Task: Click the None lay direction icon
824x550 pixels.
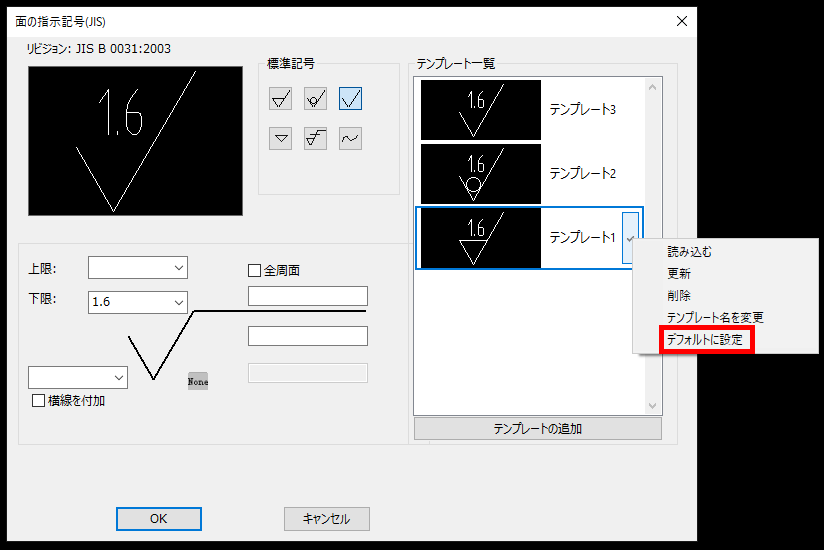Action: (x=198, y=381)
